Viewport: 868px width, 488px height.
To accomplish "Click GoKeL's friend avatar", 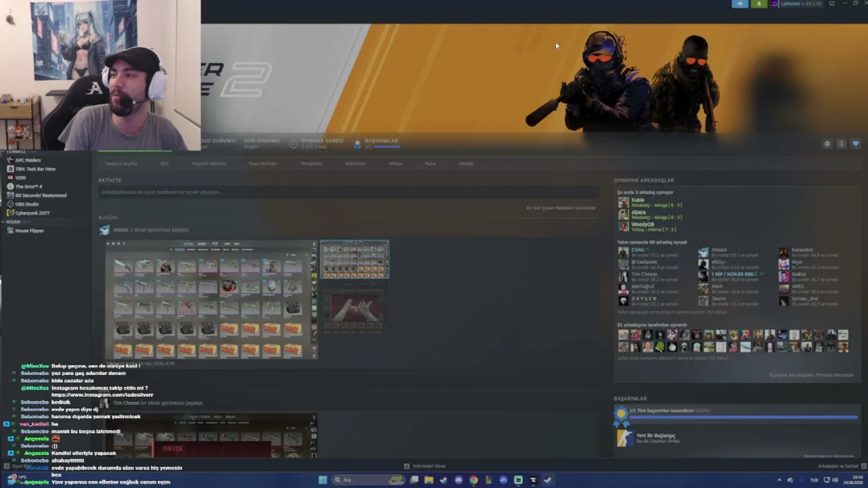I will point(783,277).
